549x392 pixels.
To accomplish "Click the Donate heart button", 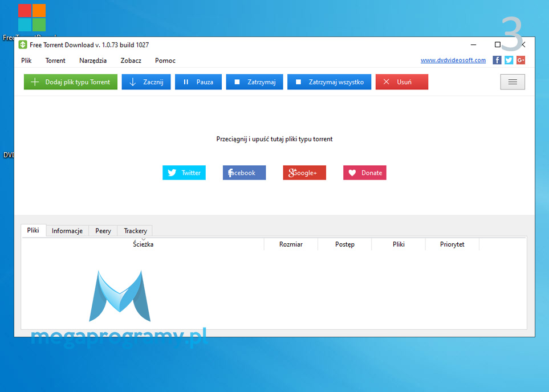I will 365,173.
